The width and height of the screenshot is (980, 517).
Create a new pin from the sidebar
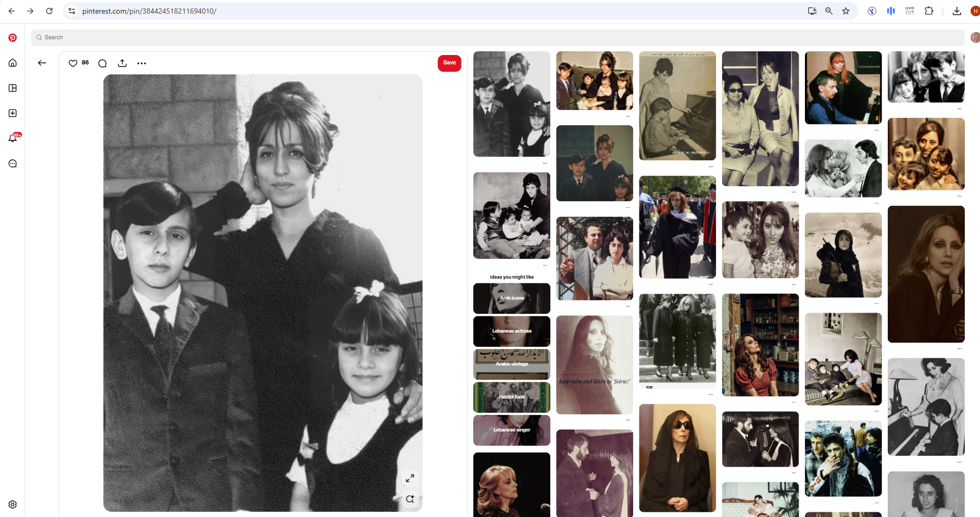pyautogui.click(x=12, y=113)
